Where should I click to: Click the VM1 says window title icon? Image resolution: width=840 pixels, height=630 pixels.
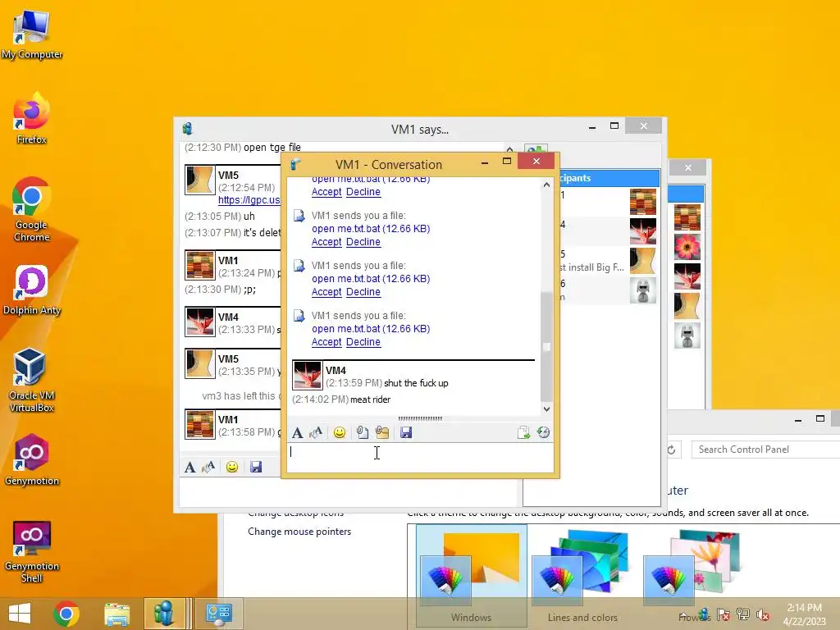188,129
